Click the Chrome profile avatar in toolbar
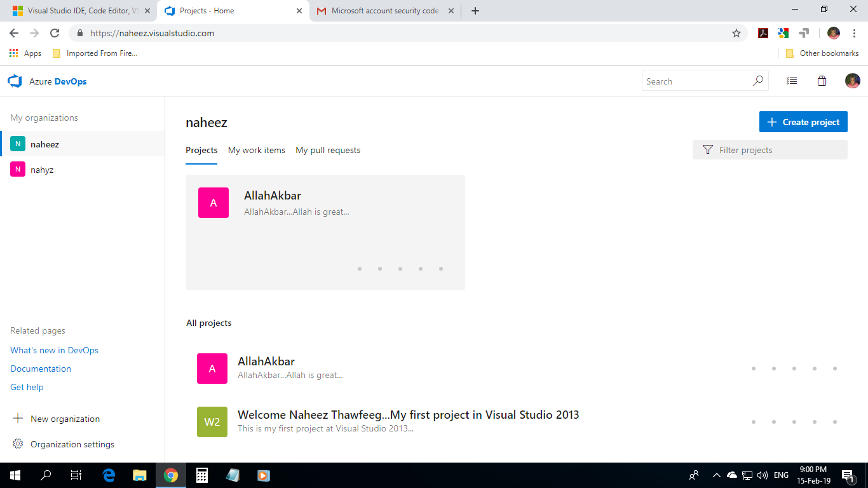 pos(834,33)
